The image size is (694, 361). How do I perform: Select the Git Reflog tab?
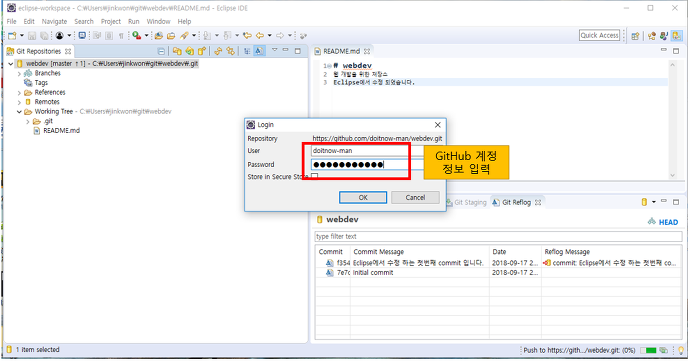(x=516, y=202)
